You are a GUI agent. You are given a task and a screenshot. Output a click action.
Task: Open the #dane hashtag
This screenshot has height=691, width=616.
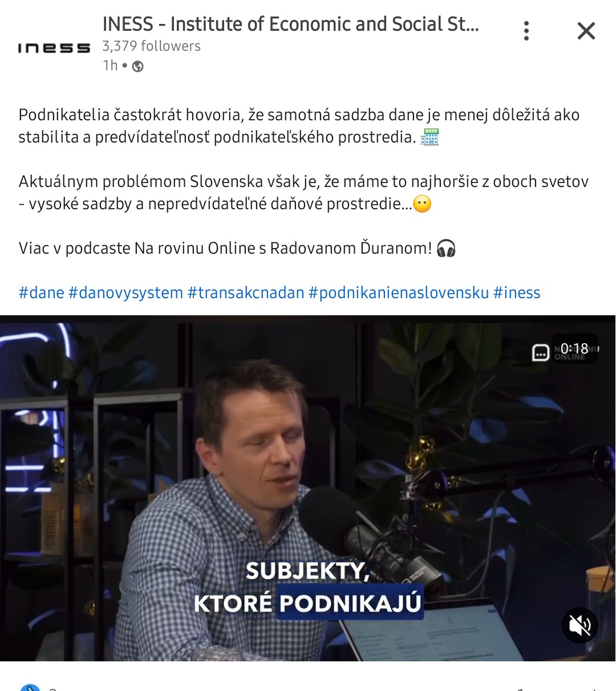click(41, 292)
